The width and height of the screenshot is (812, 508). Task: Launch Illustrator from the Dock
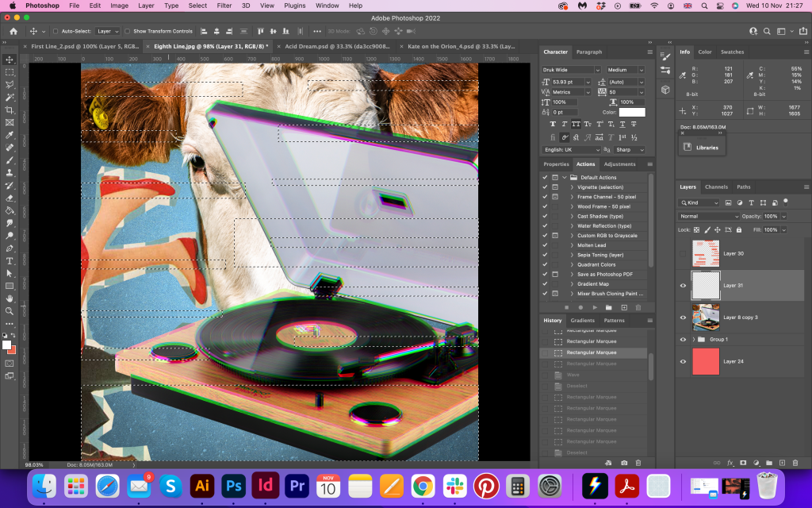coord(201,485)
